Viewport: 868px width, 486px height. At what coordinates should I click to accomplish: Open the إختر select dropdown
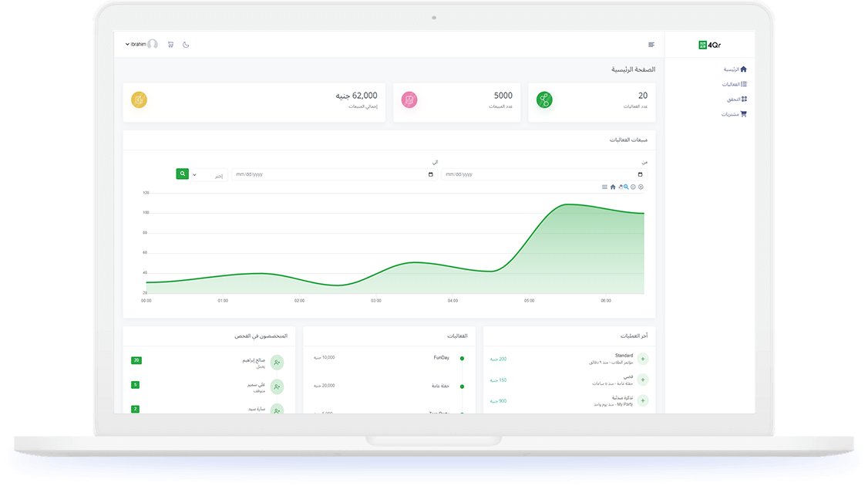pyautogui.click(x=209, y=175)
